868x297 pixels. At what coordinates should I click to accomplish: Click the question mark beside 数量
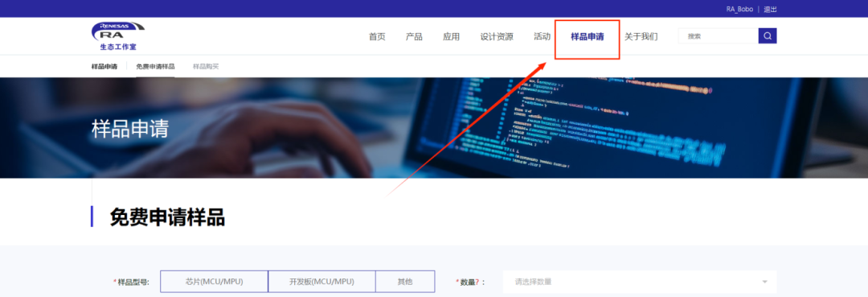477,282
